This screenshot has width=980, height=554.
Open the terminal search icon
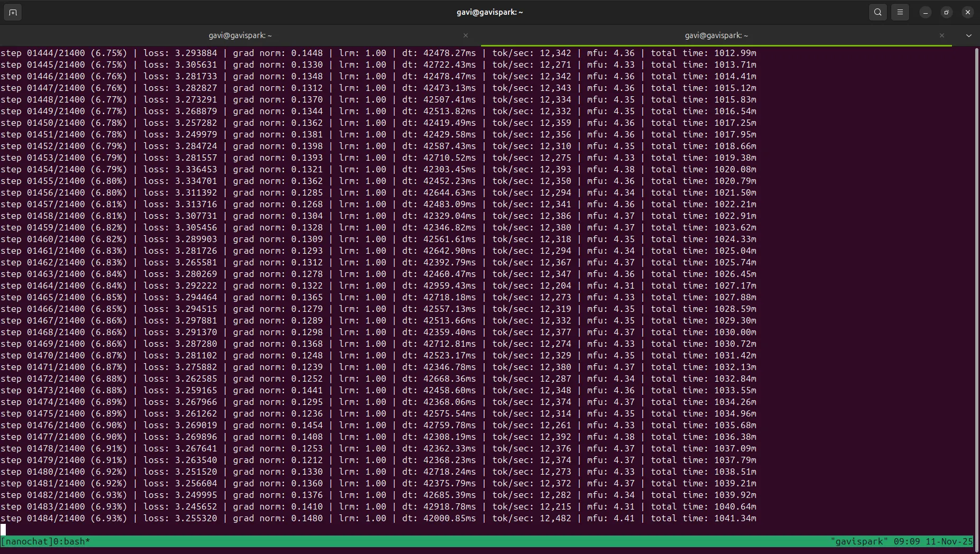(x=877, y=12)
